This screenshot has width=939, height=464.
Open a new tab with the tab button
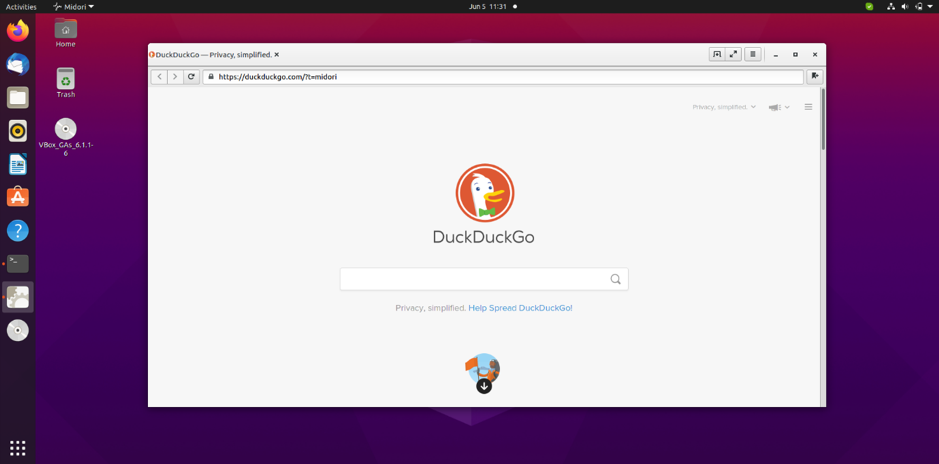[716, 54]
